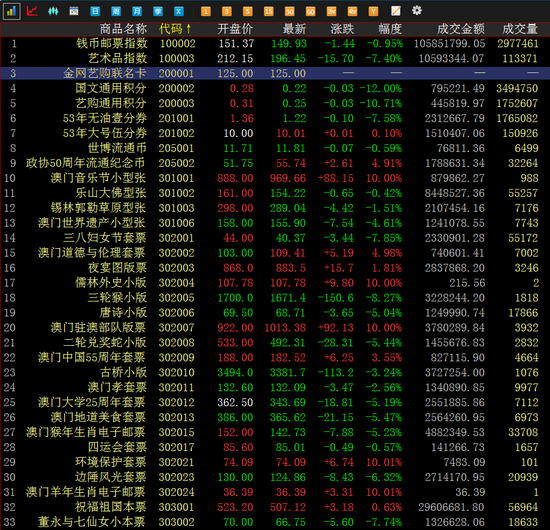Viewport: 550px width, 530px height.
Task: Click the orange Y period button
Action: click(x=373, y=12)
